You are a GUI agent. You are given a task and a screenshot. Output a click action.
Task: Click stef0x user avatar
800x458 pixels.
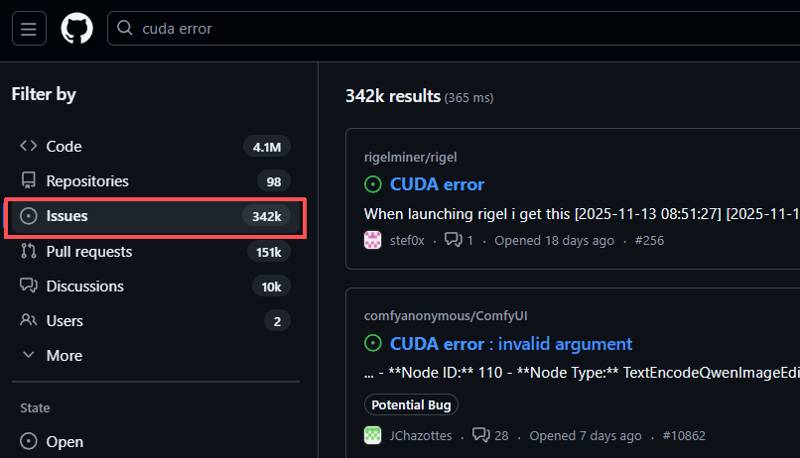(x=373, y=240)
